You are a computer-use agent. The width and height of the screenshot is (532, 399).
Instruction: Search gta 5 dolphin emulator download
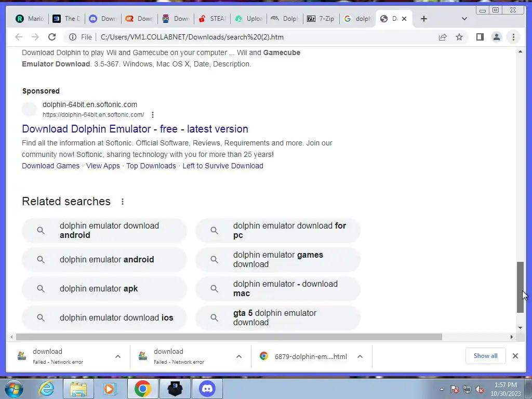coord(278,318)
